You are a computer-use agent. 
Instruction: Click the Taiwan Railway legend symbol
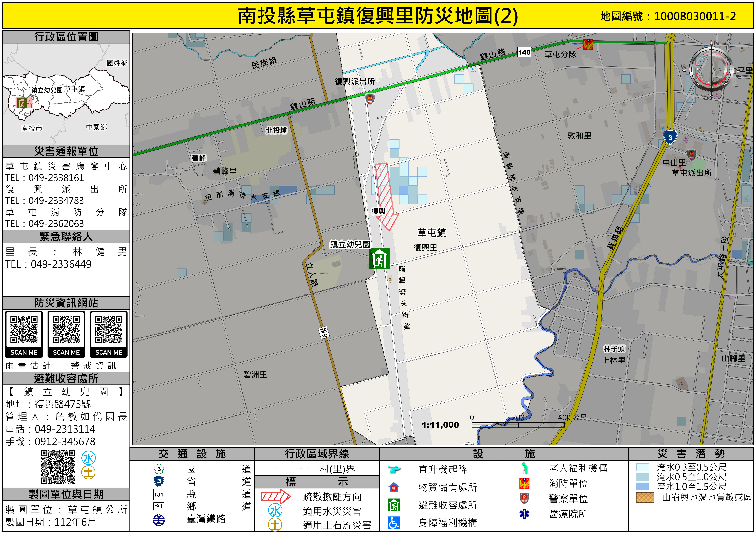tap(159, 520)
